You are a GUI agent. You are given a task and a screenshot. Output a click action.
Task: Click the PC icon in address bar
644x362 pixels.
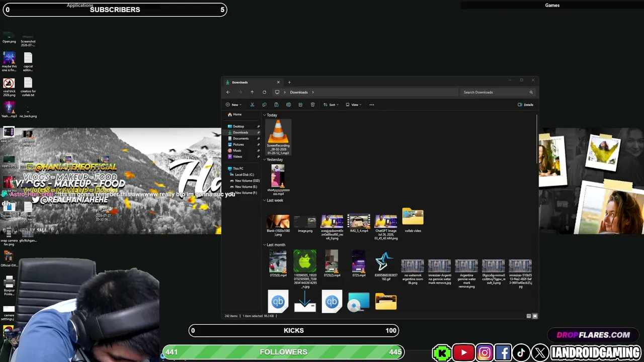point(277,92)
